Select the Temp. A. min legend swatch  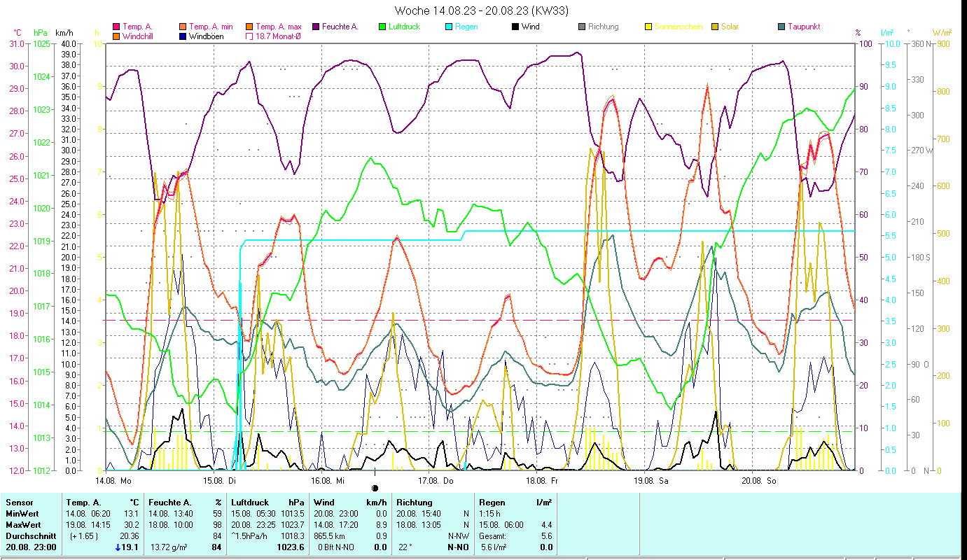(x=183, y=27)
